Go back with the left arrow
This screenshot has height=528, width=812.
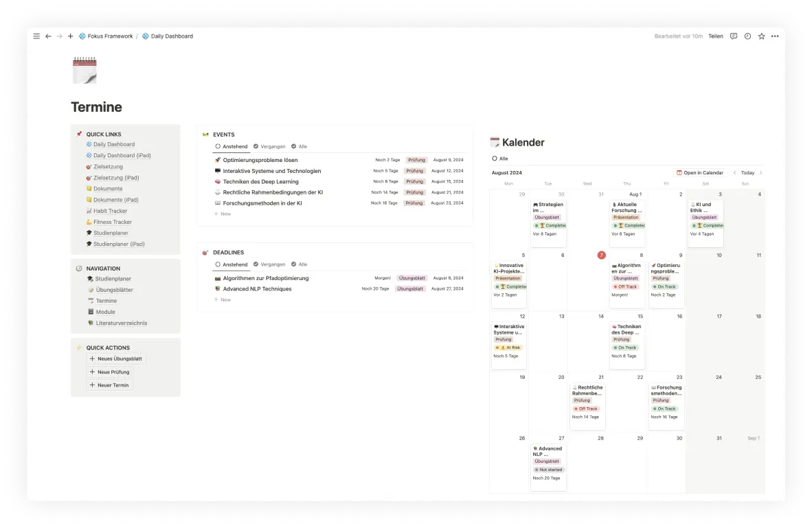[x=48, y=36]
